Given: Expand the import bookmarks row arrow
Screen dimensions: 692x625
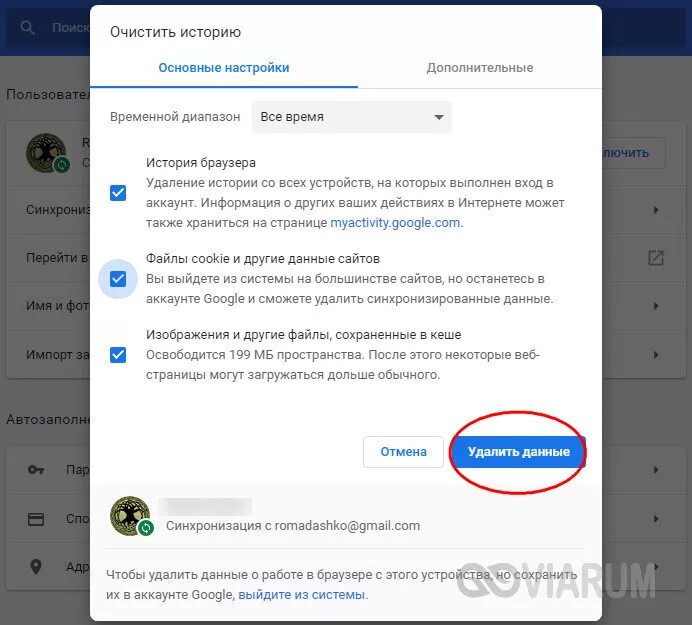Looking at the screenshot, I should point(656,354).
